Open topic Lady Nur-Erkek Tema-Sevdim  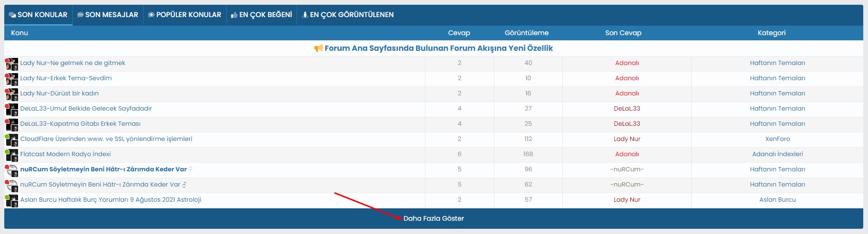tap(66, 78)
